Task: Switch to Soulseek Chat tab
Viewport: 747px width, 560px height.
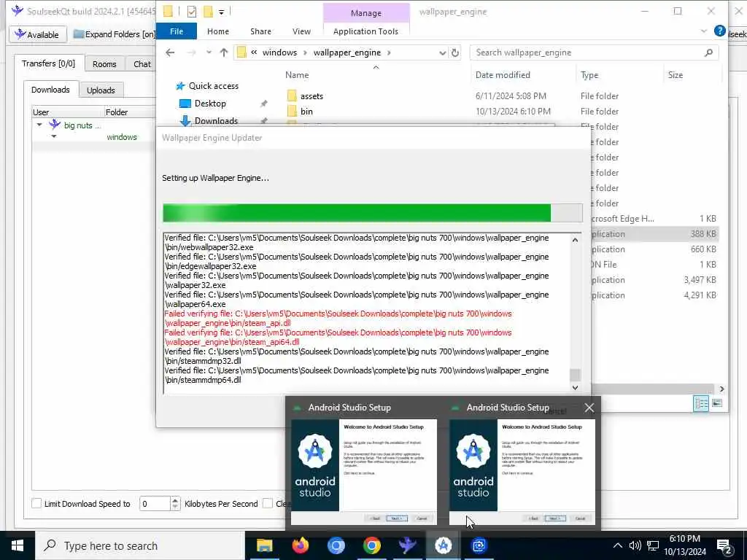Action: click(142, 64)
